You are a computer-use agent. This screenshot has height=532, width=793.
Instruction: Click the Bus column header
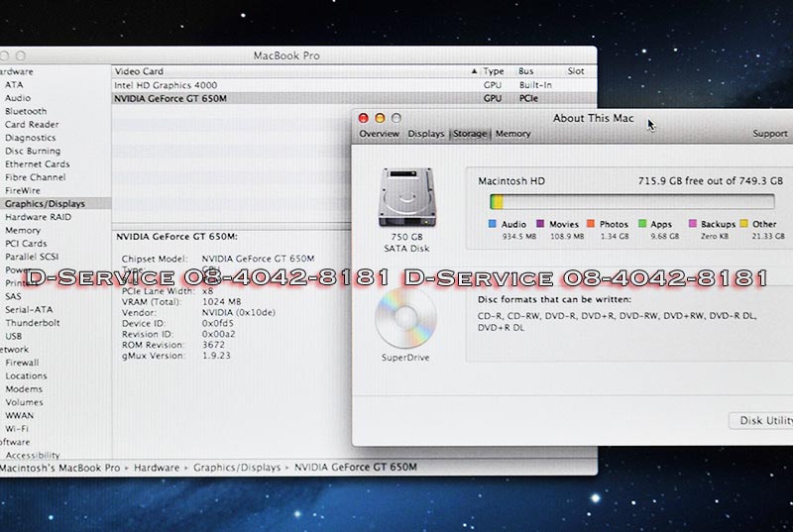pyautogui.click(x=526, y=71)
